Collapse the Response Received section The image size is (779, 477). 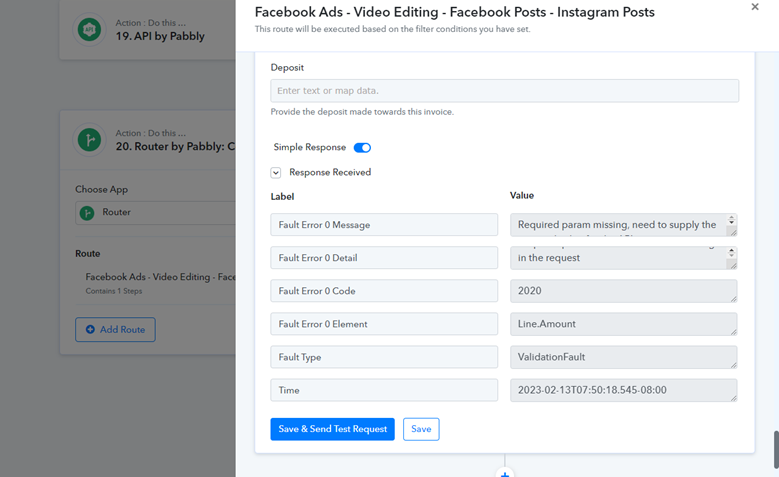(x=276, y=173)
